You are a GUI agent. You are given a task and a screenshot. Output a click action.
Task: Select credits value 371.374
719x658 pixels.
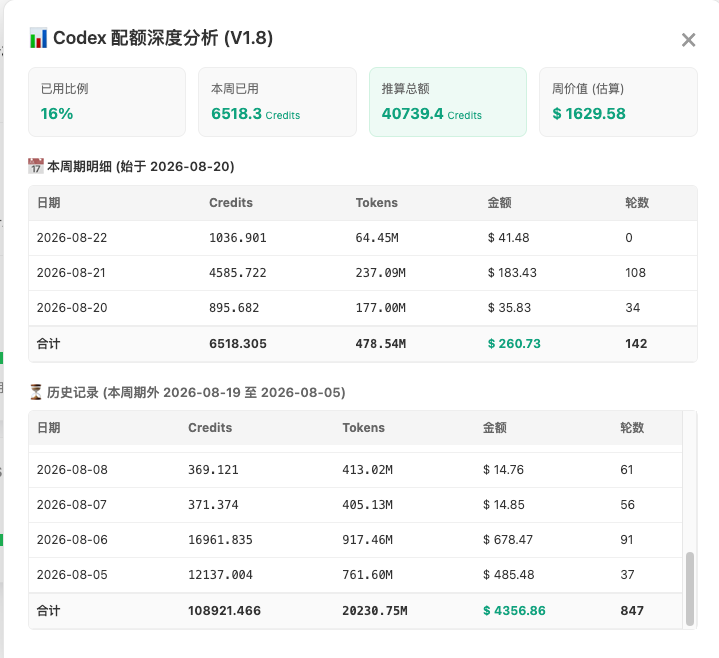coord(213,504)
